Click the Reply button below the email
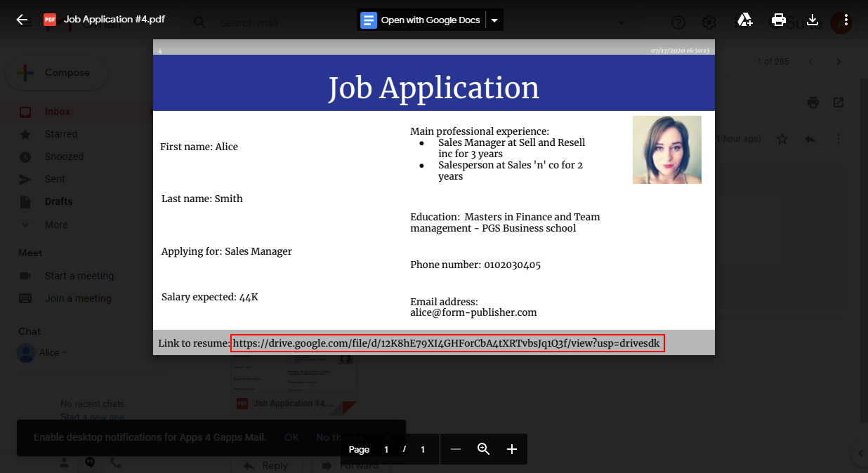 [x=265, y=465]
